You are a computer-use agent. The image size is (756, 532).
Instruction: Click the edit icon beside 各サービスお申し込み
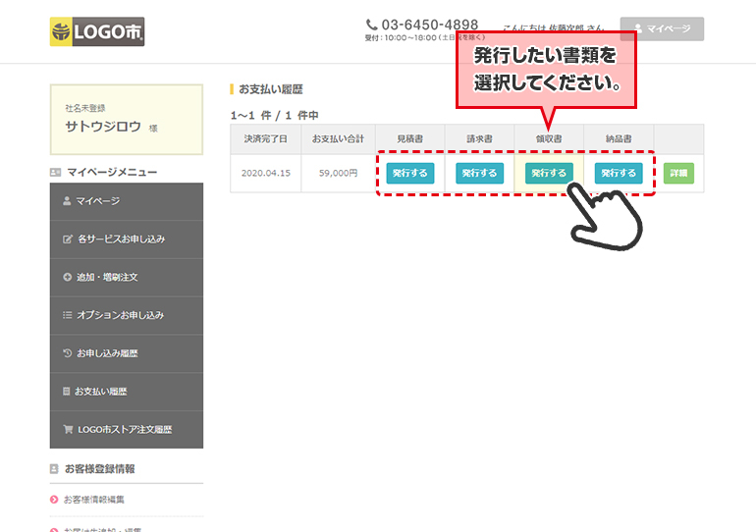(68, 239)
